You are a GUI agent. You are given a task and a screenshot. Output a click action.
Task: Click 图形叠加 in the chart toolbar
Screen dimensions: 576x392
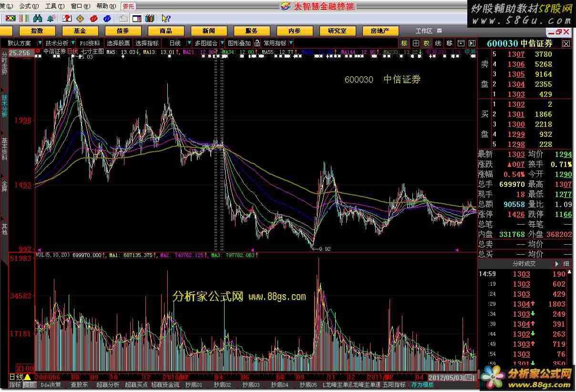click(239, 43)
